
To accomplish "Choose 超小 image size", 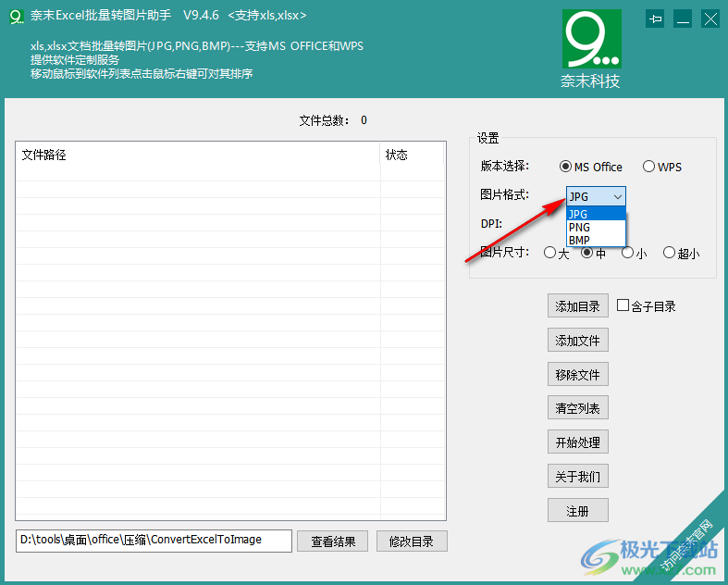I will tap(681, 253).
